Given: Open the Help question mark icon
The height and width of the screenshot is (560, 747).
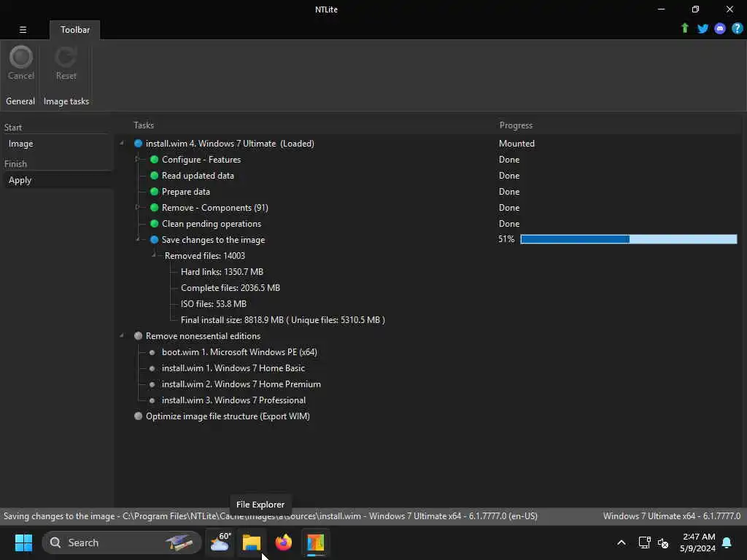Looking at the screenshot, I should pyautogui.click(x=737, y=28).
